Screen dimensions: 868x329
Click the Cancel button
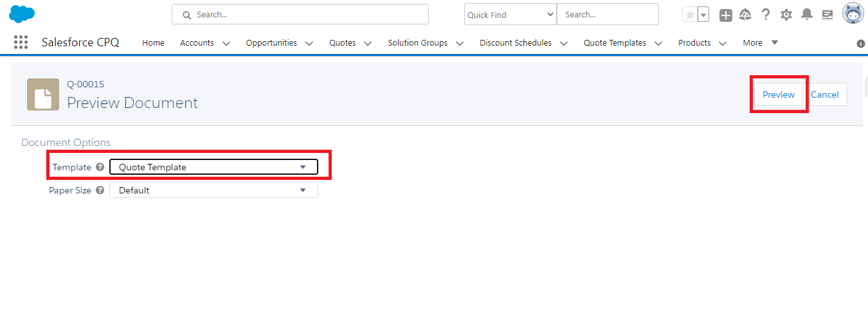tap(825, 94)
